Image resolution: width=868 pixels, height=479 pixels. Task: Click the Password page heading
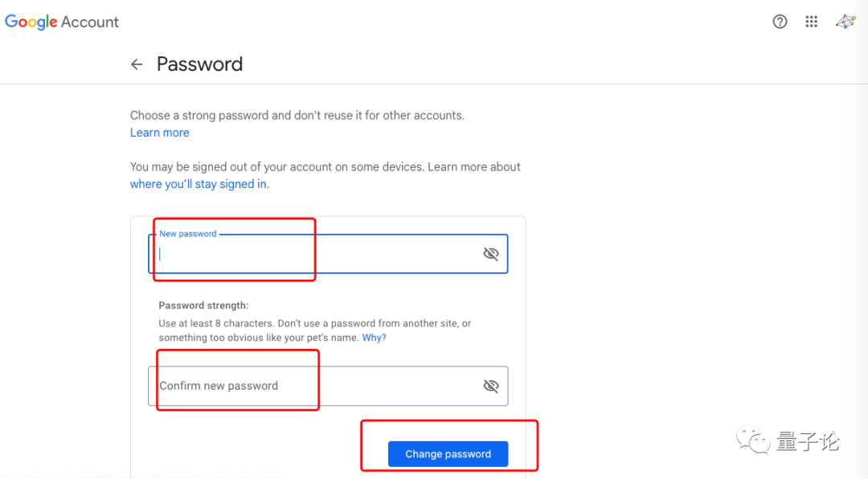point(199,64)
